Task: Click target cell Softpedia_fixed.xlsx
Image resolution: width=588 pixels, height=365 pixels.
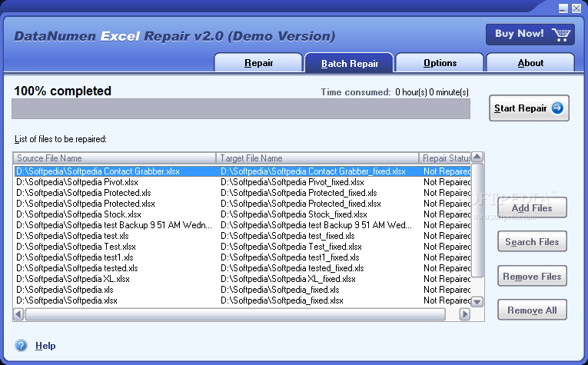Action: pyautogui.click(x=282, y=300)
